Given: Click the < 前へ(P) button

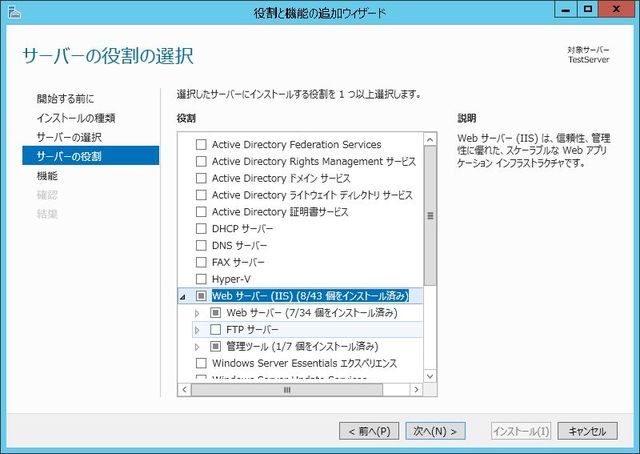Looking at the screenshot, I should [x=369, y=431].
